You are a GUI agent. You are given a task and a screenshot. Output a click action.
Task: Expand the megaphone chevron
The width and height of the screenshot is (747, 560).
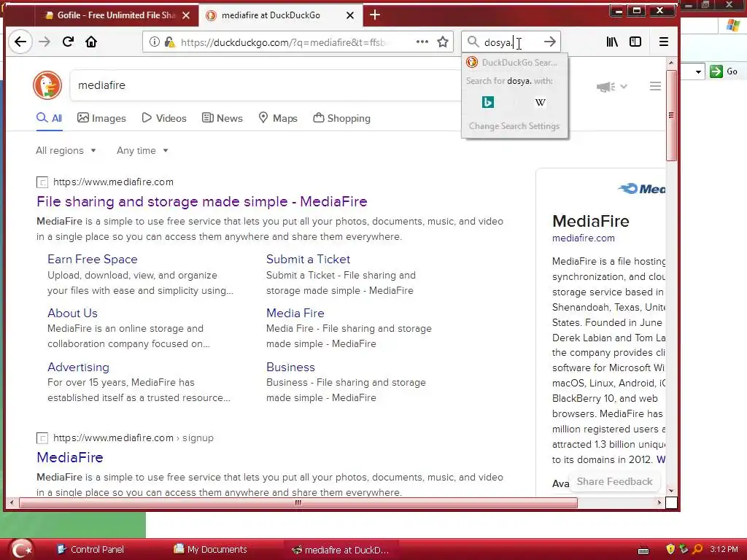pyautogui.click(x=624, y=87)
